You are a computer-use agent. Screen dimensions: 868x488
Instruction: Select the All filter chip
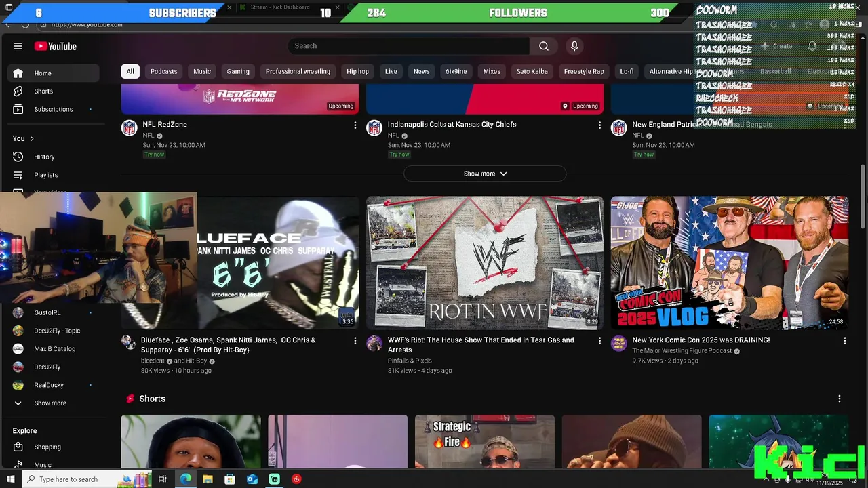[130, 71]
